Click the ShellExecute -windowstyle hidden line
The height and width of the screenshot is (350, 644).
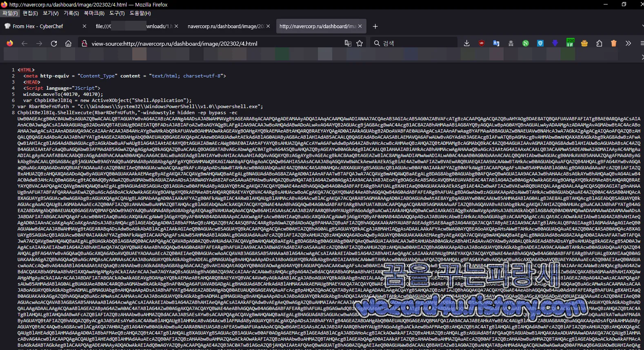click(127, 113)
